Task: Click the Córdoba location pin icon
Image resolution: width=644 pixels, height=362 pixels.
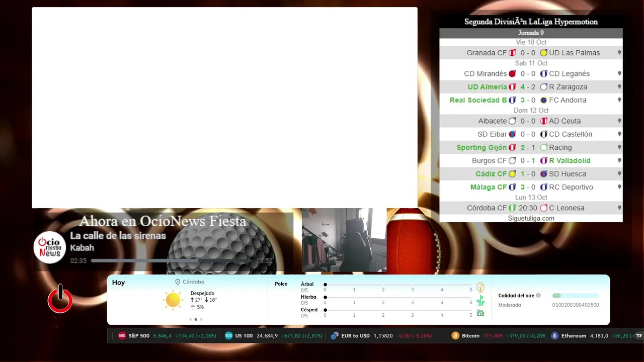Action: (x=178, y=282)
